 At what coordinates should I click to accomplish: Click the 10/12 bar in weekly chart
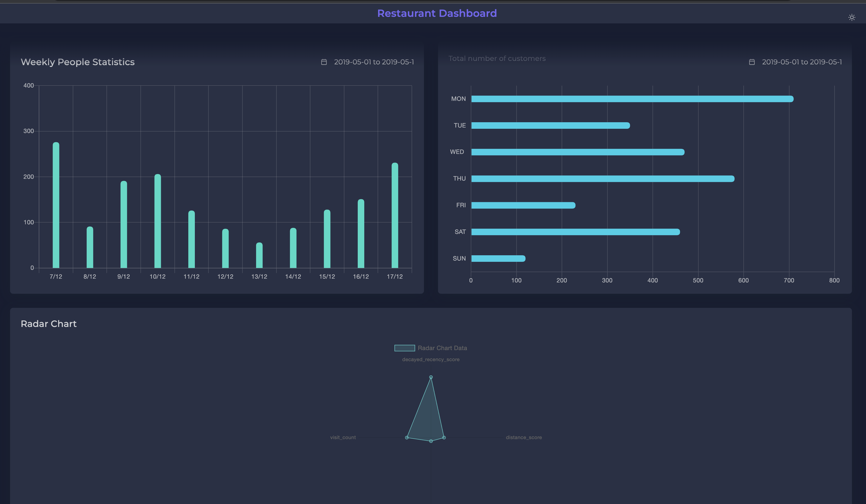157,222
